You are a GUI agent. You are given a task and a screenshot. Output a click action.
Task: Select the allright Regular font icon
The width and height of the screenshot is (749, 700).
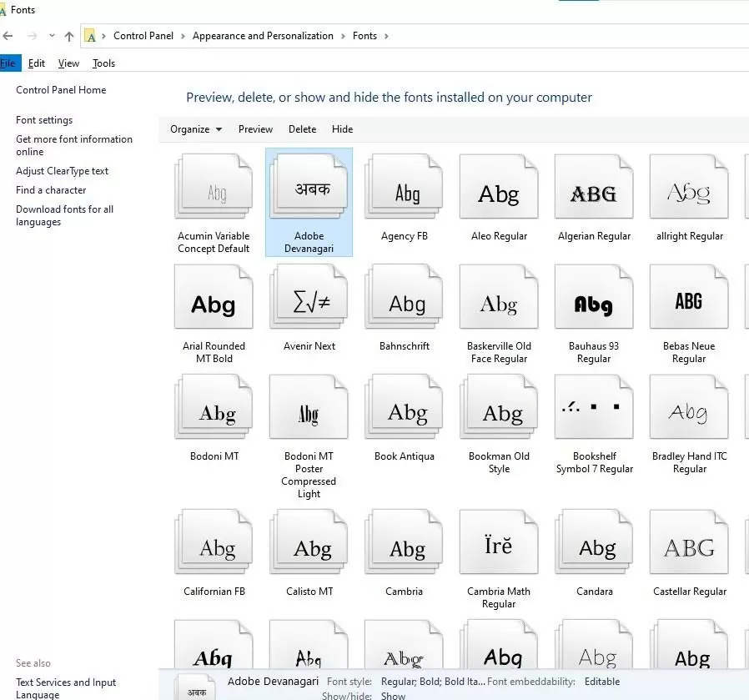689,186
